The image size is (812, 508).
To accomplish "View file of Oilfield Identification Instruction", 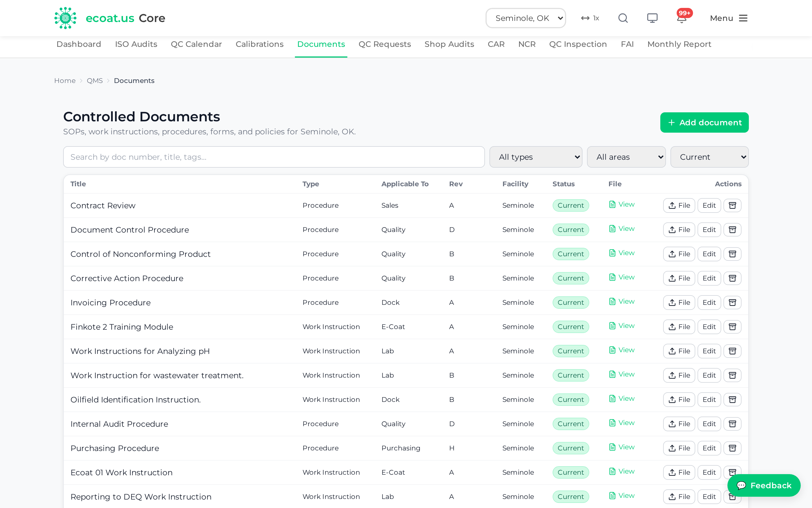I will [621, 398].
